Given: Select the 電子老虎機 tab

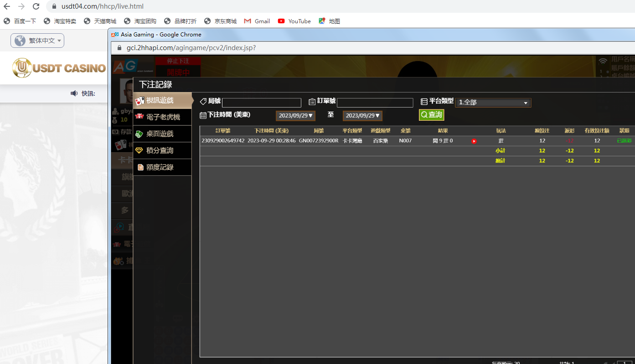Looking at the screenshot, I should click(x=162, y=117).
